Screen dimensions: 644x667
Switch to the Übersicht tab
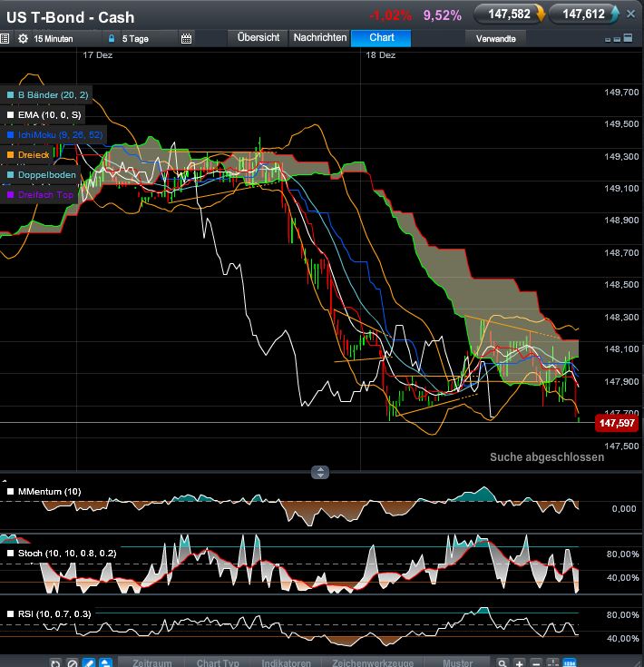[259, 37]
